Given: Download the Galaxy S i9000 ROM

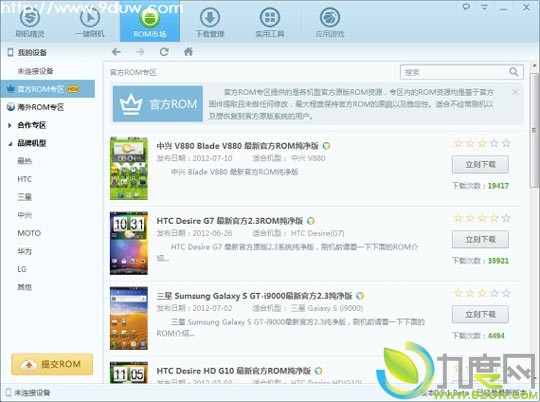Looking at the screenshot, I should click(x=480, y=315).
